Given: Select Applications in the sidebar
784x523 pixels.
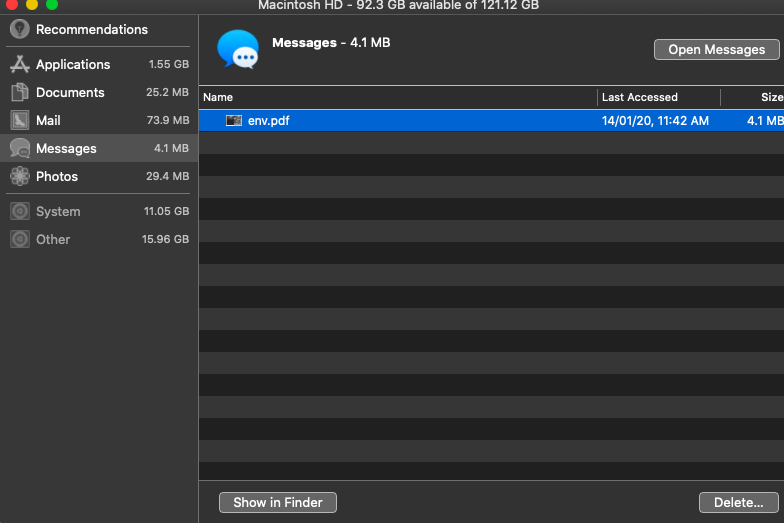Looking at the screenshot, I should (73, 64).
